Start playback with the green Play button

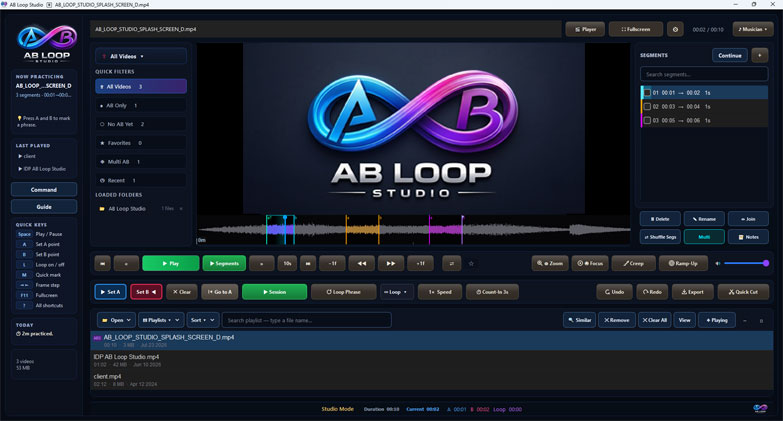click(x=171, y=263)
